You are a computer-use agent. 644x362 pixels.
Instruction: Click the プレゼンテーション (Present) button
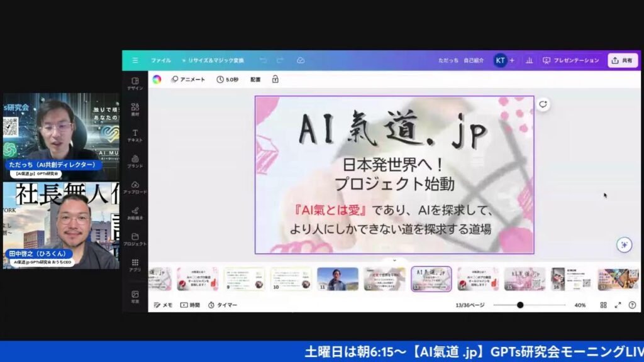pos(570,60)
